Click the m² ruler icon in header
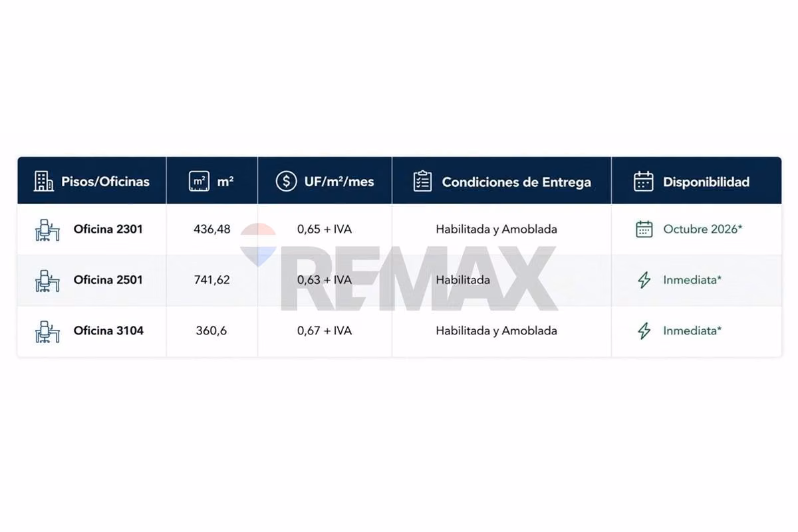 (x=199, y=181)
